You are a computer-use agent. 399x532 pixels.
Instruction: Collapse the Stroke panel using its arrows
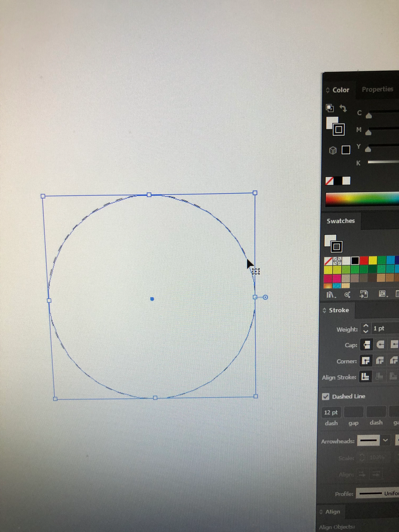(324, 310)
